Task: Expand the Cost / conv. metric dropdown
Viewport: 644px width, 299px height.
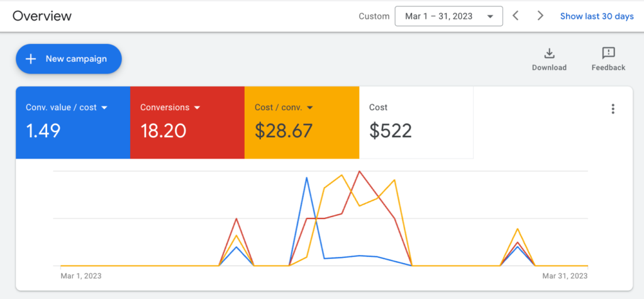Action: (310, 108)
